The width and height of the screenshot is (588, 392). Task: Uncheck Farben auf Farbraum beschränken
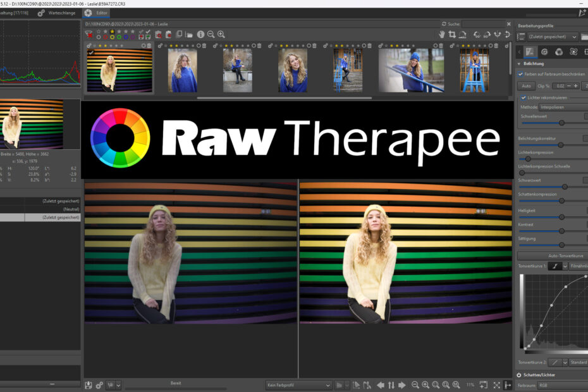[520, 74]
